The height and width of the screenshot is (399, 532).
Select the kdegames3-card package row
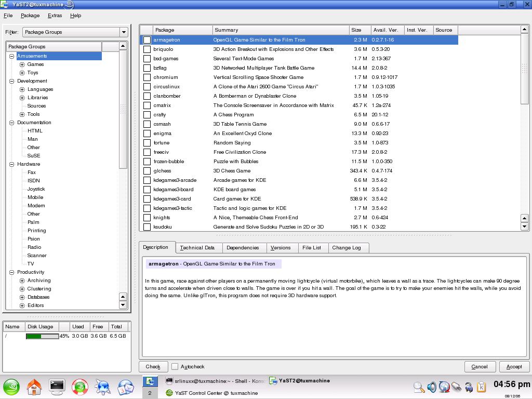299,199
